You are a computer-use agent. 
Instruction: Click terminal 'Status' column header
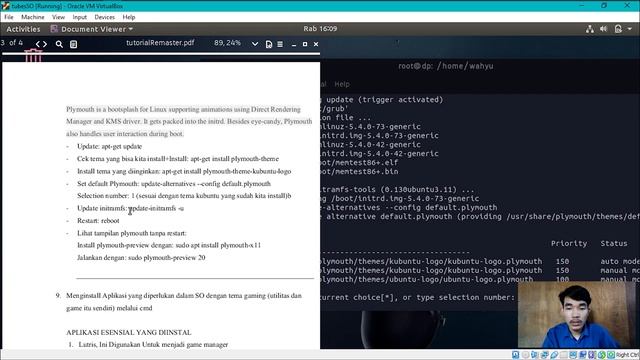pos(614,243)
